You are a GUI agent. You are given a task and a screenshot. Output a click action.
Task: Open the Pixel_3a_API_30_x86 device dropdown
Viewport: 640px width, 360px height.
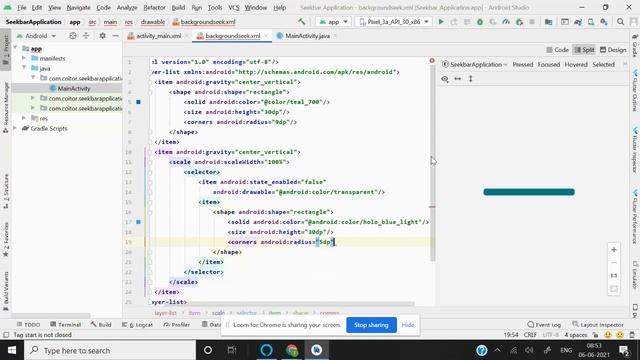tap(393, 22)
